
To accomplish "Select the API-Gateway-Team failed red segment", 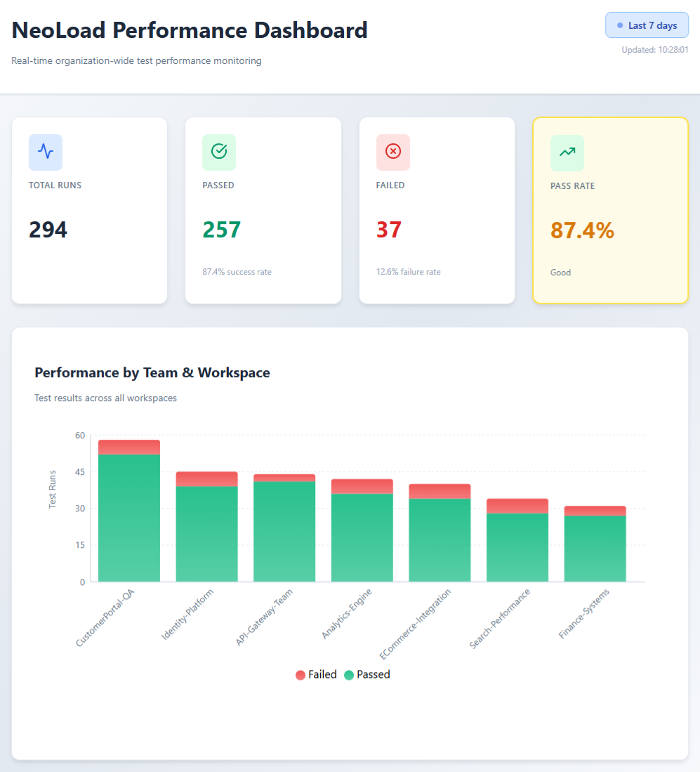I will click(x=284, y=478).
